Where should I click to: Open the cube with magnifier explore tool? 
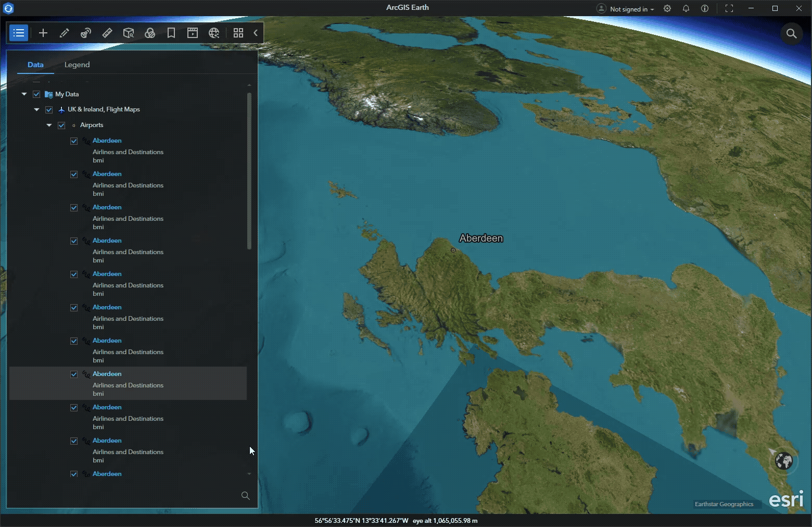point(129,33)
